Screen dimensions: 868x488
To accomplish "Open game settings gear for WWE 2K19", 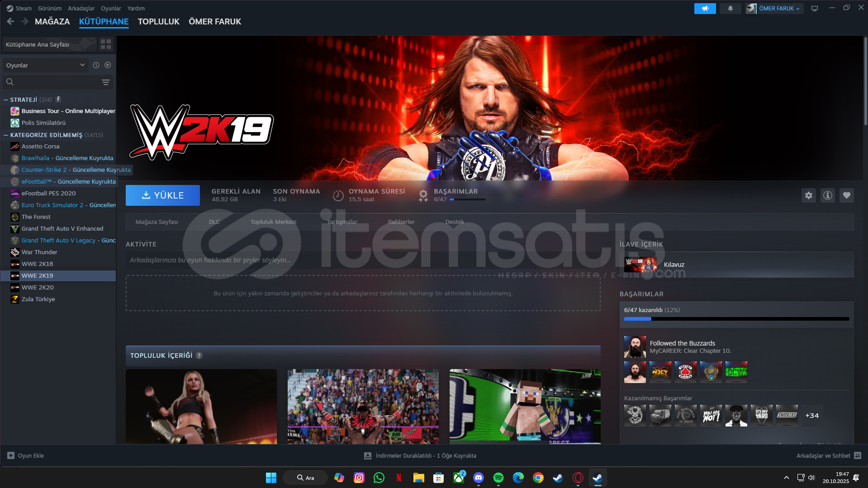I will [x=809, y=195].
